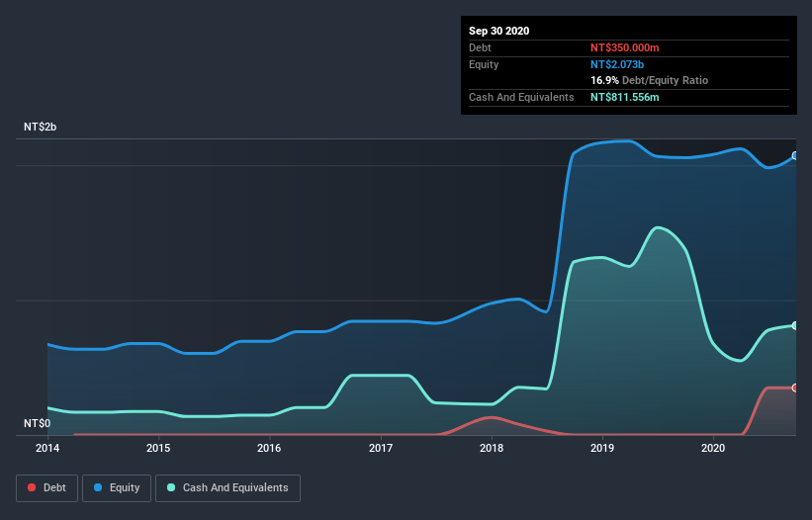Click the NT$2.073b equity value
This screenshot has height=520, width=812.
coord(617,64)
